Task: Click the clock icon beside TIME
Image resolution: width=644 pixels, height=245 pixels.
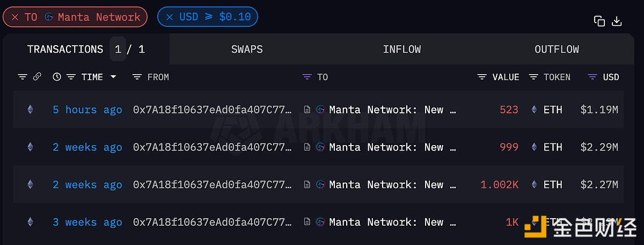Action: point(57,77)
